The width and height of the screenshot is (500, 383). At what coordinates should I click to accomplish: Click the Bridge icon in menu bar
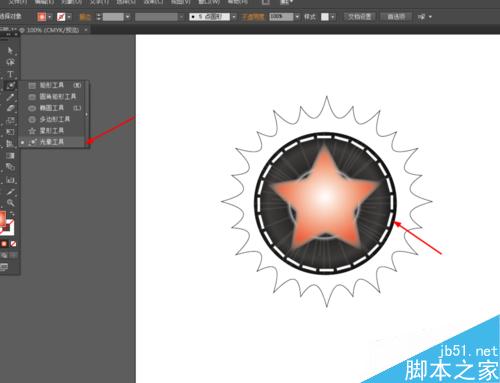[266, 2]
